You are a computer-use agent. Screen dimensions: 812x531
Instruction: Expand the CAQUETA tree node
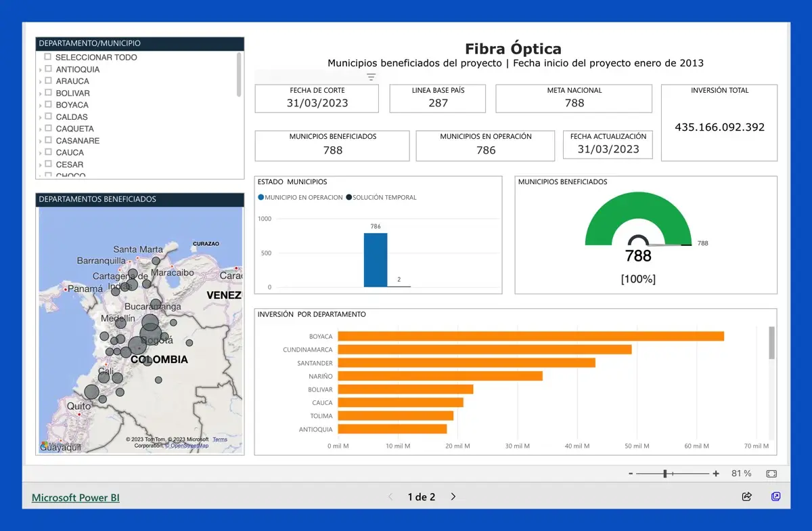click(x=41, y=129)
